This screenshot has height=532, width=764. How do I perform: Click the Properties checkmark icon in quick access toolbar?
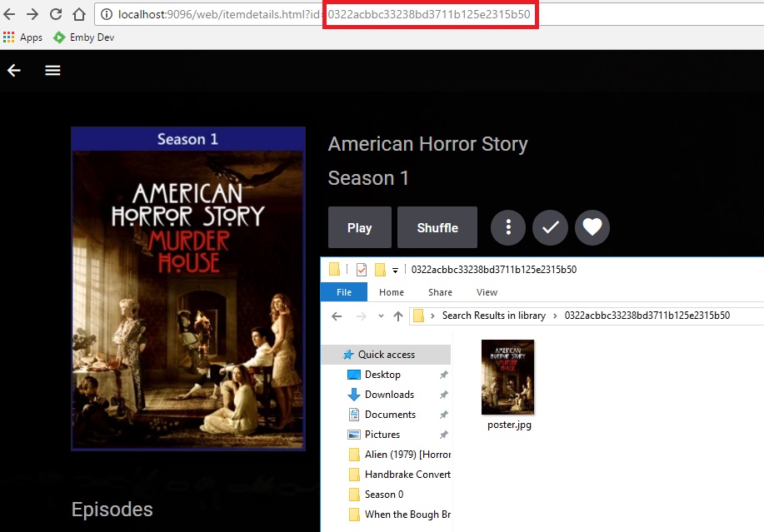tap(361, 269)
